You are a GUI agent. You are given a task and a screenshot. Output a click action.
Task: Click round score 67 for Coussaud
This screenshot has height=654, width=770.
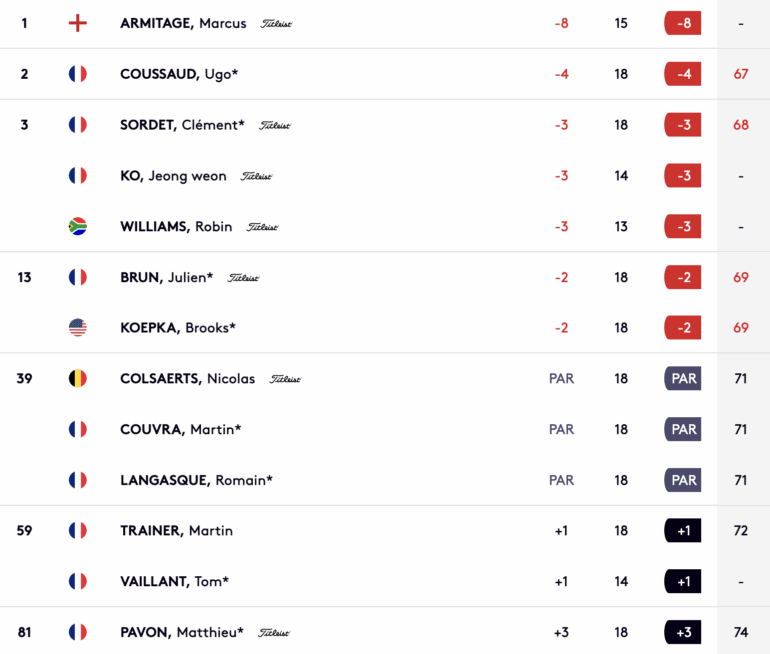click(741, 74)
